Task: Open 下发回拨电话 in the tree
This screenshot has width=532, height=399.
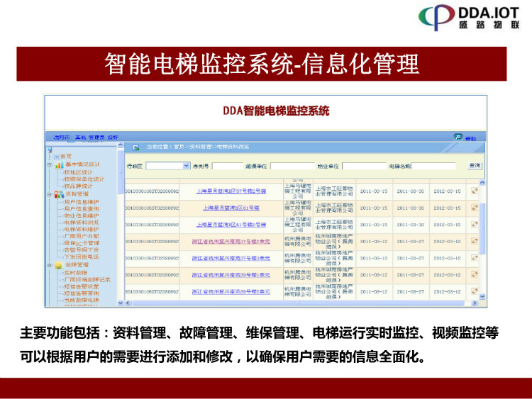Action: pyautogui.click(x=82, y=257)
